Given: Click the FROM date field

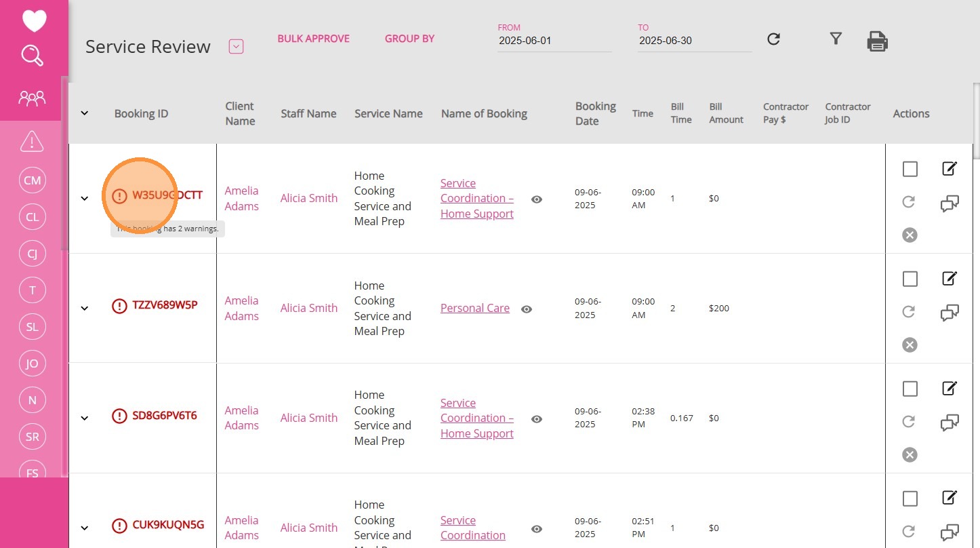Looking at the screenshot, I should coord(554,41).
